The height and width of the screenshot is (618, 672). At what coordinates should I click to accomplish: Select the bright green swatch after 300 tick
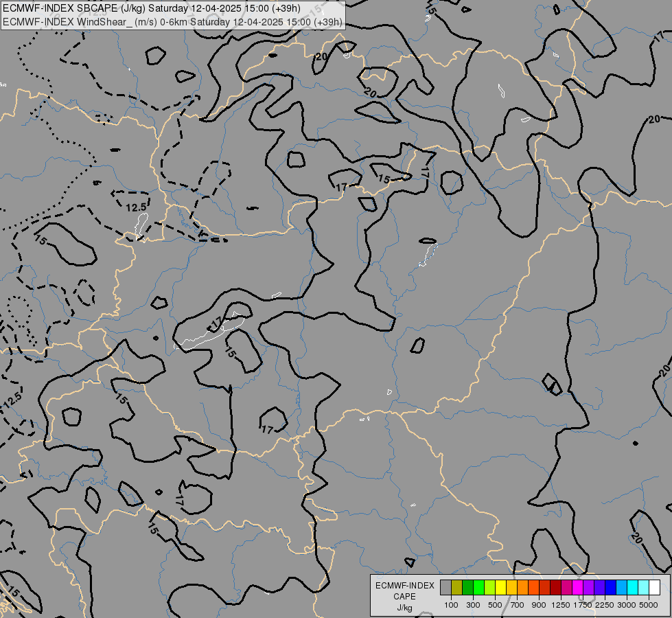pyautogui.click(x=478, y=587)
